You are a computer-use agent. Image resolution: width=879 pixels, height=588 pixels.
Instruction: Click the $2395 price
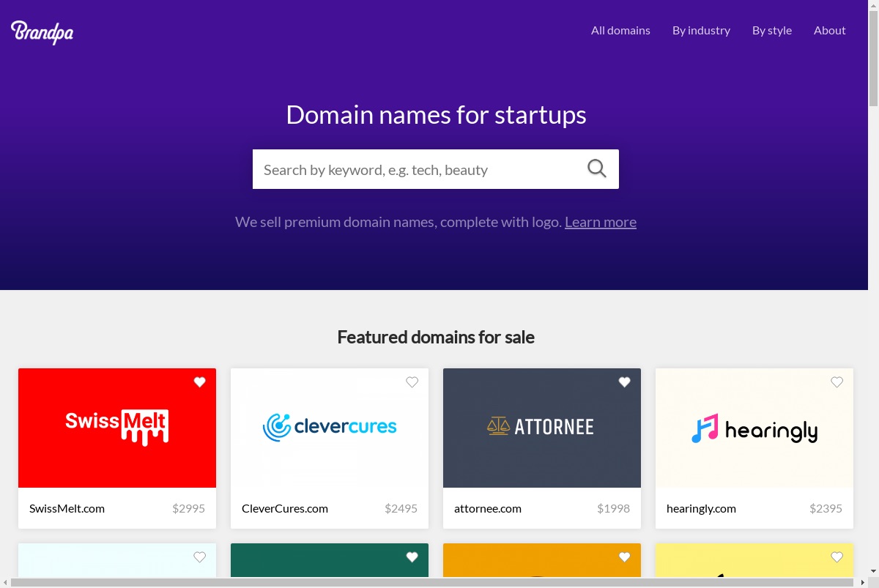click(826, 508)
